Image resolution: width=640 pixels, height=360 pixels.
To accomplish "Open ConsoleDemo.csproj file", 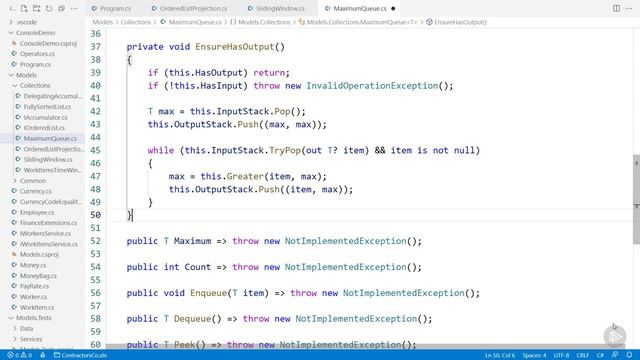I will [48, 43].
